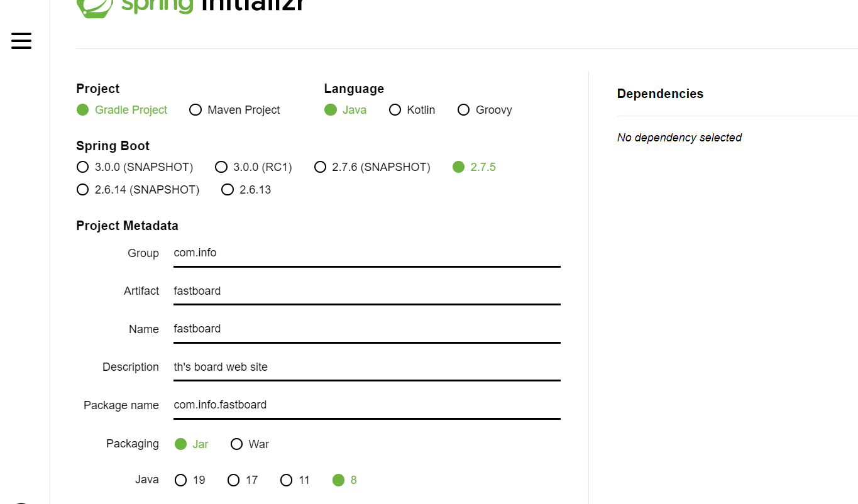Select Spring Boot 3.0.0 (RC1)
858x504 pixels.
(253, 167)
